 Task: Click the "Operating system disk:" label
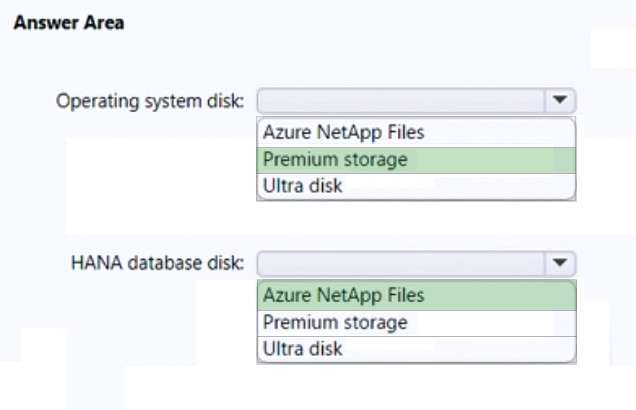tap(152, 101)
